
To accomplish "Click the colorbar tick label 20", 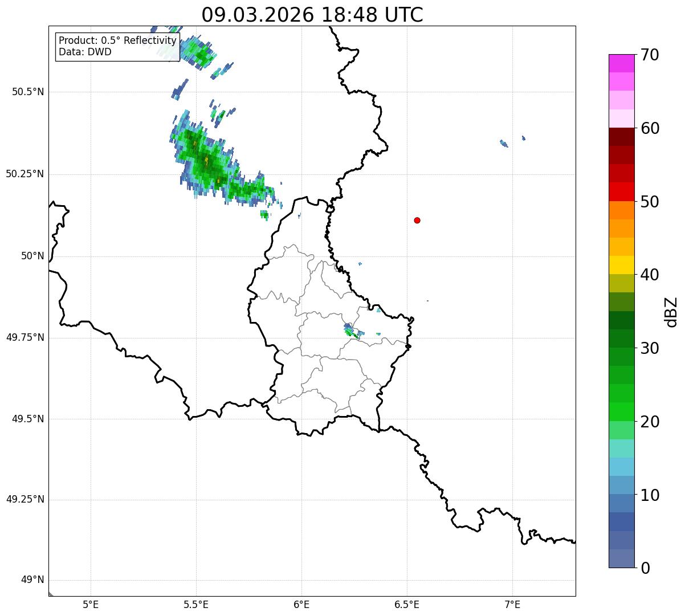I will coord(650,422).
